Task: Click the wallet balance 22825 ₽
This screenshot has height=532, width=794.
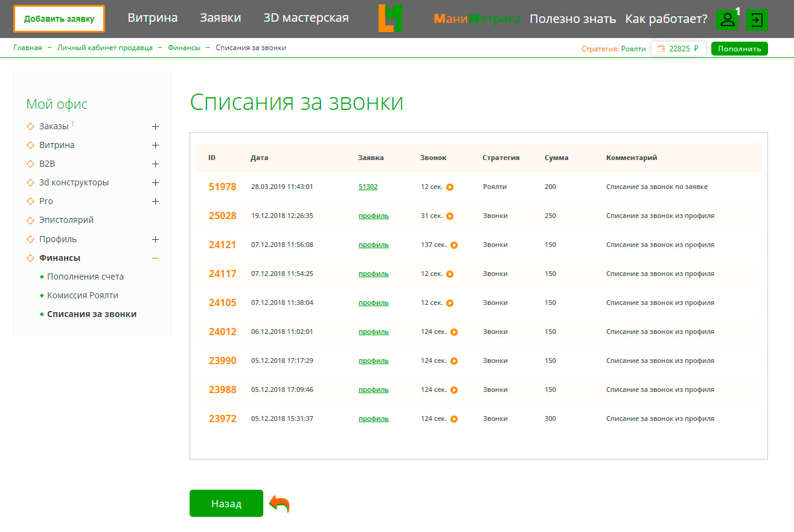Action: tap(678, 49)
